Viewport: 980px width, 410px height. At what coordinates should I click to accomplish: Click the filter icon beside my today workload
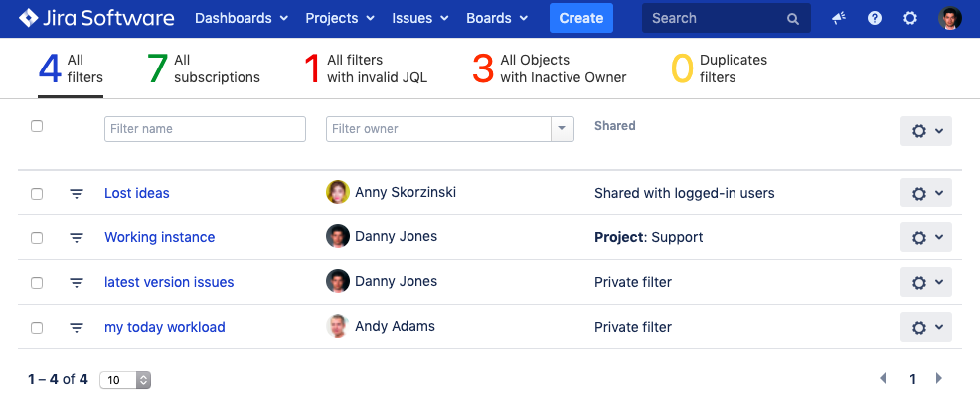pos(77,328)
